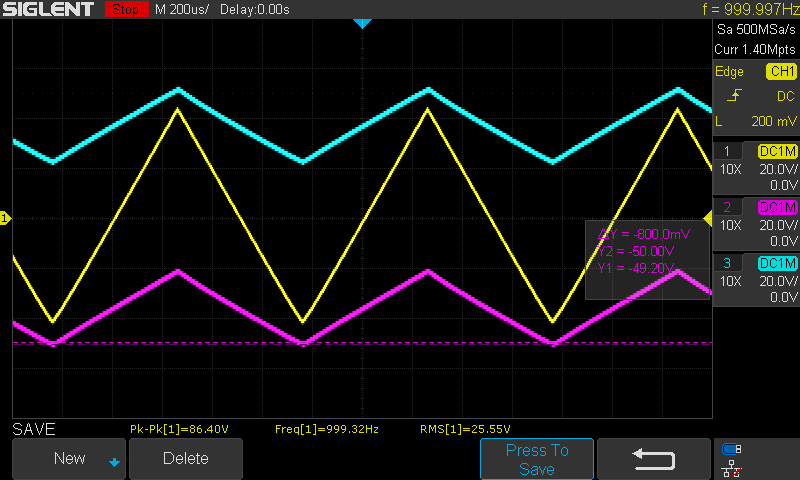800x480 pixels.
Task: Click the Freq[1]=999.32Hz measurement
Action: (327, 429)
